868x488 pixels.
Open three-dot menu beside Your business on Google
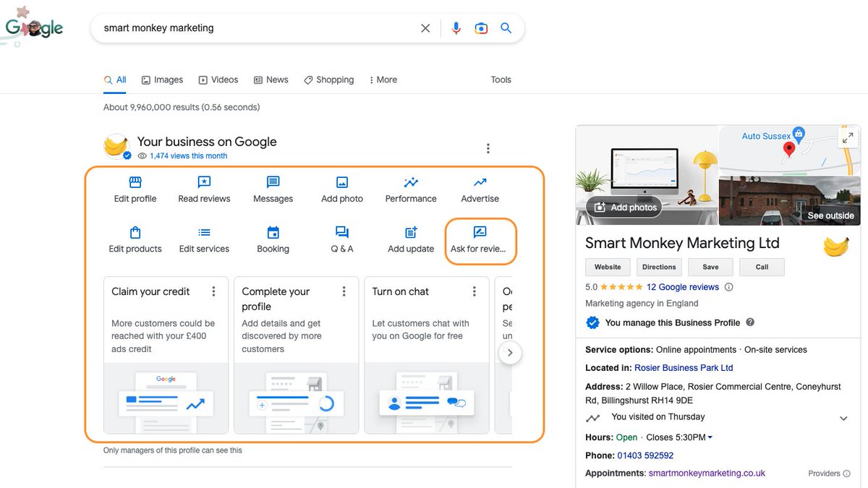point(488,148)
